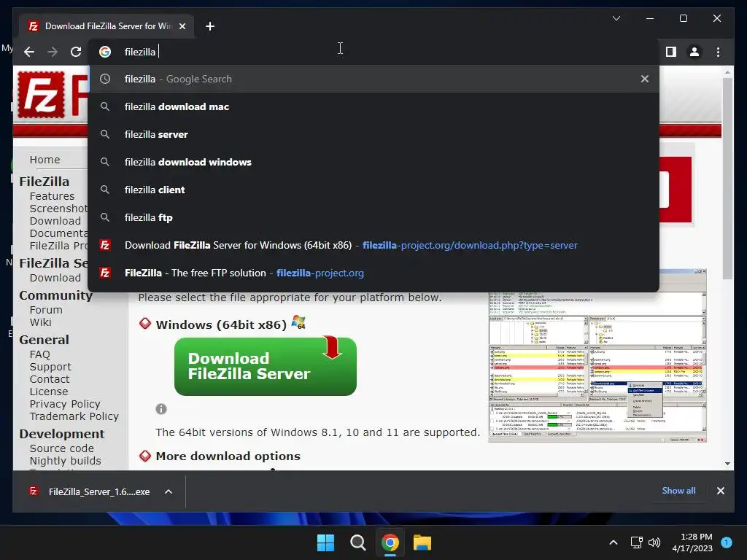Open the clock and date panel
Image resolution: width=747 pixels, height=560 pixels.
point(692,542)
